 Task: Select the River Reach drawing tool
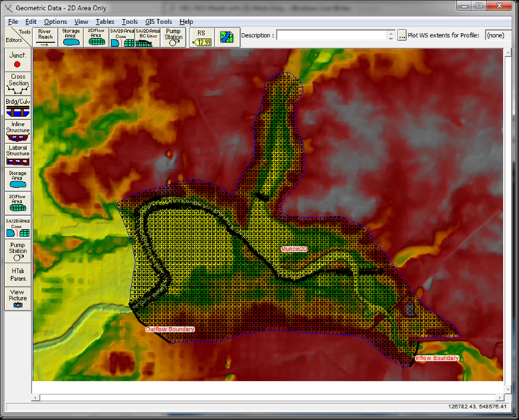[45, 37]
